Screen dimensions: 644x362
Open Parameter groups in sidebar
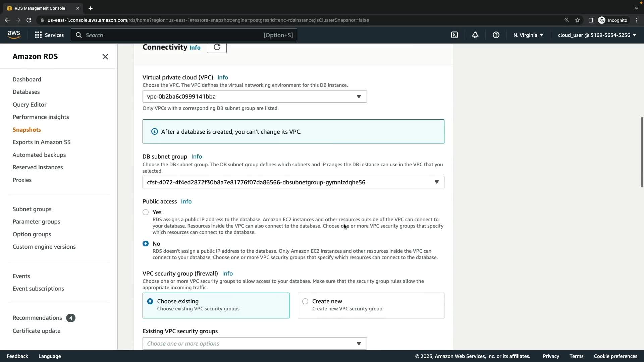pyautogui.click(x=36, y=222)
